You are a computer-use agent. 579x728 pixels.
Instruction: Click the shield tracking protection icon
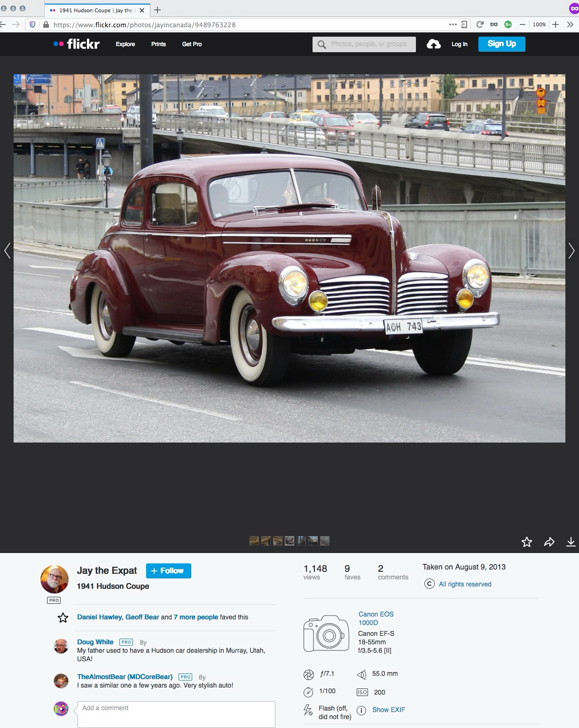32,24
